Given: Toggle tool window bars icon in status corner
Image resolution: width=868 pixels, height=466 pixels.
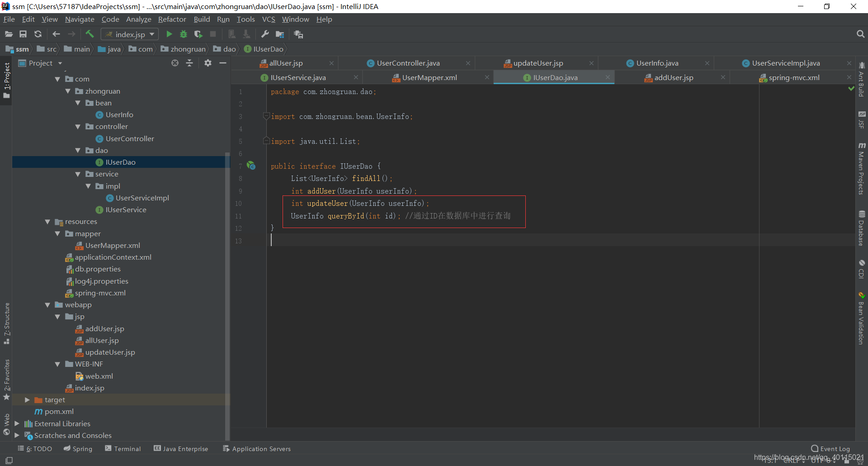Looking at the screenshot, I should tap(9, 461).
